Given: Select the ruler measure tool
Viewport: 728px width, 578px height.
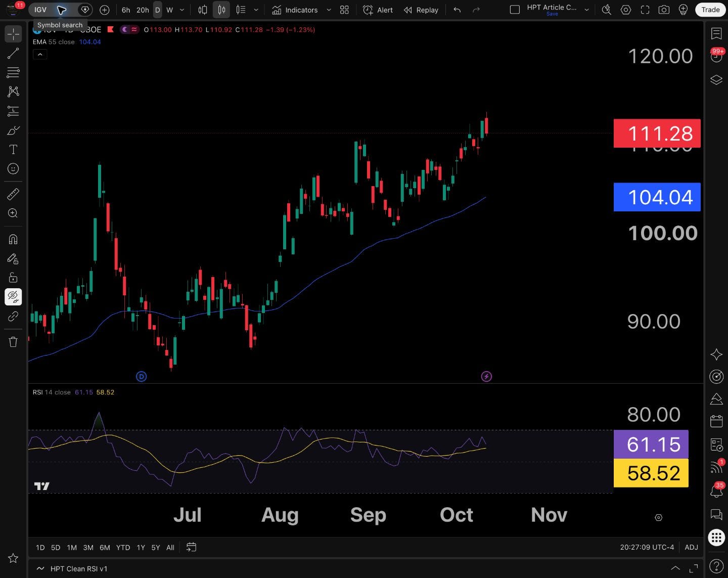Looking at the screenshot, I should [13, 194].
